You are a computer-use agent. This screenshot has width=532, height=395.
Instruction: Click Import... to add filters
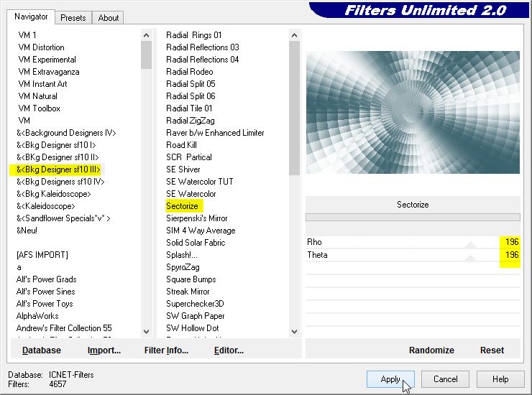[x=104, y=350]
